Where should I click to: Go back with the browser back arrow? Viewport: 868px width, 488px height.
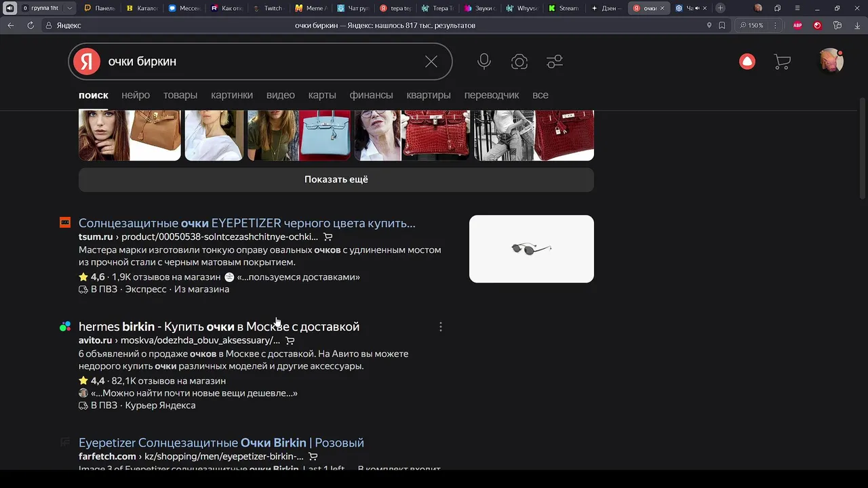11,25
